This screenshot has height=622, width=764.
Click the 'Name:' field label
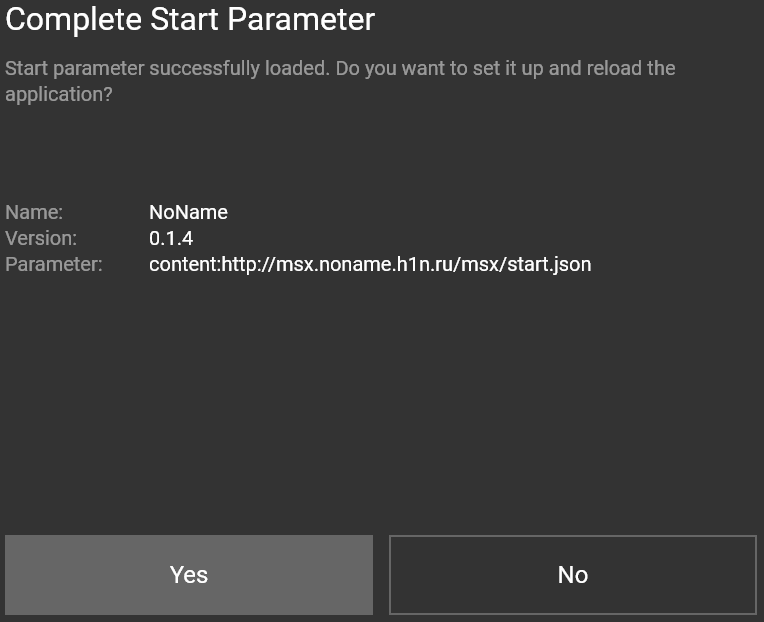click(x=34, y=212)
